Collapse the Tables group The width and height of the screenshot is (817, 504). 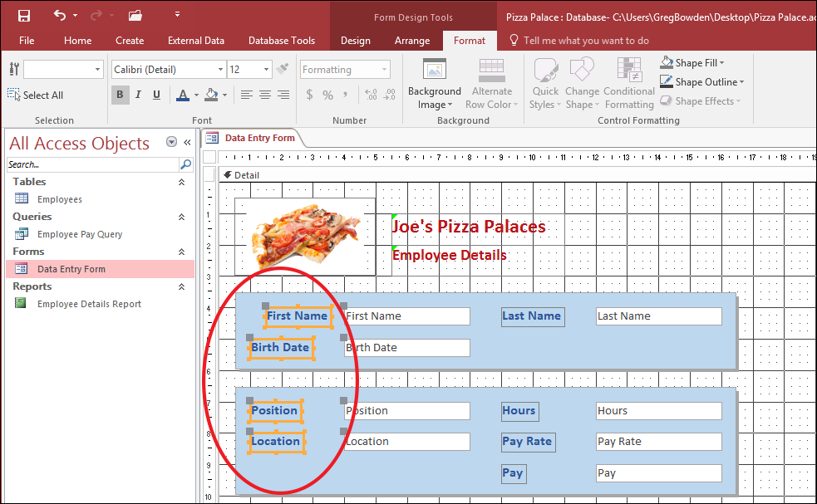pos(181,182)
